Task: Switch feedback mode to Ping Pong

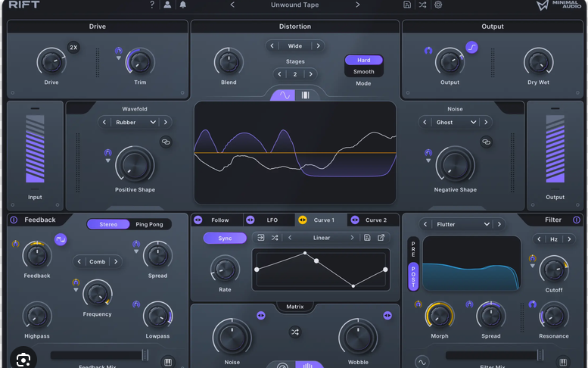Action: [x=149, y=224]
